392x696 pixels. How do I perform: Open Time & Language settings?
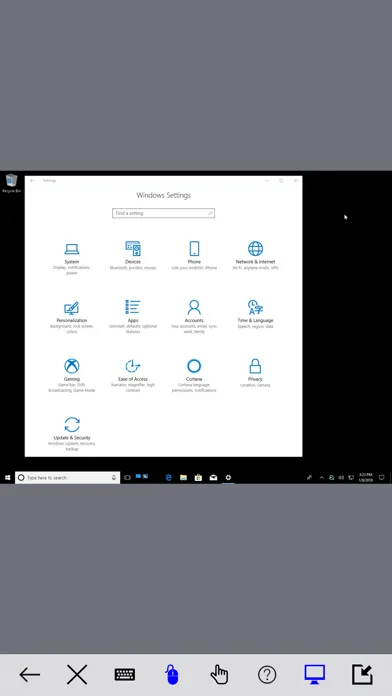click(255, 314)
